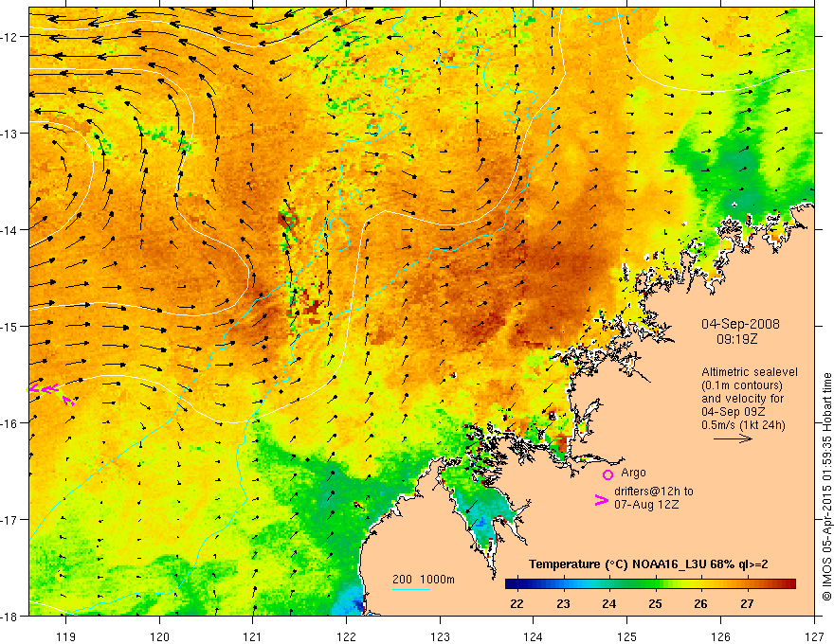Select the time text 09:19Z
Screen dimensions: 834x644
[736, 339]
